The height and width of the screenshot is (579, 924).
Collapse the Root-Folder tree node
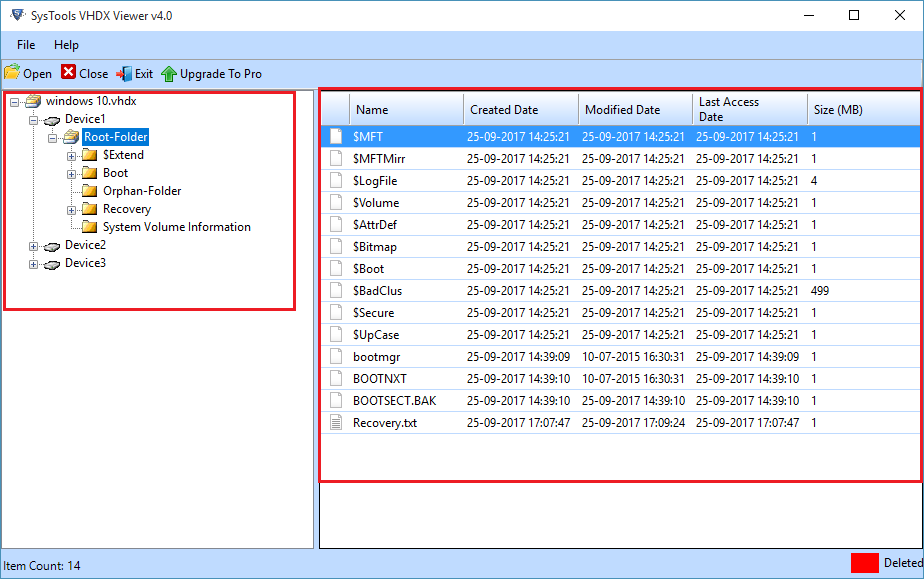pos(52,138)
